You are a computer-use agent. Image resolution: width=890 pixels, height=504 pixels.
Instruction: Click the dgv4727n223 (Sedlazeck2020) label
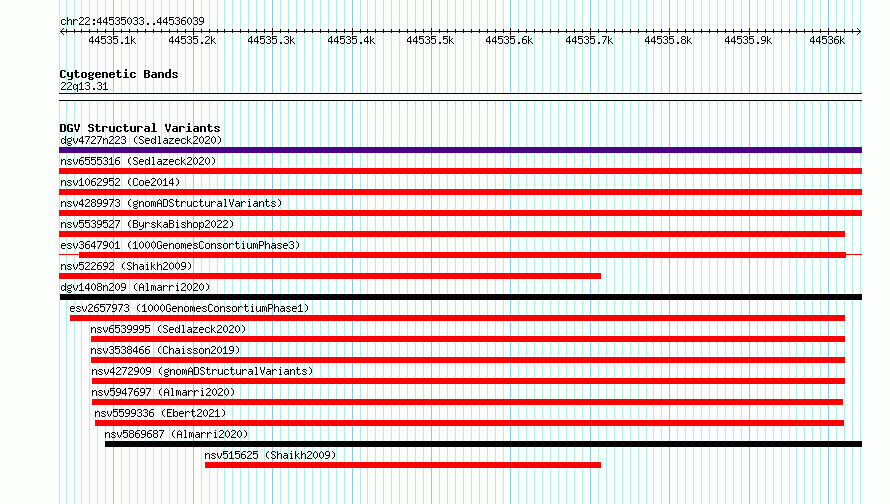point(141,140)
